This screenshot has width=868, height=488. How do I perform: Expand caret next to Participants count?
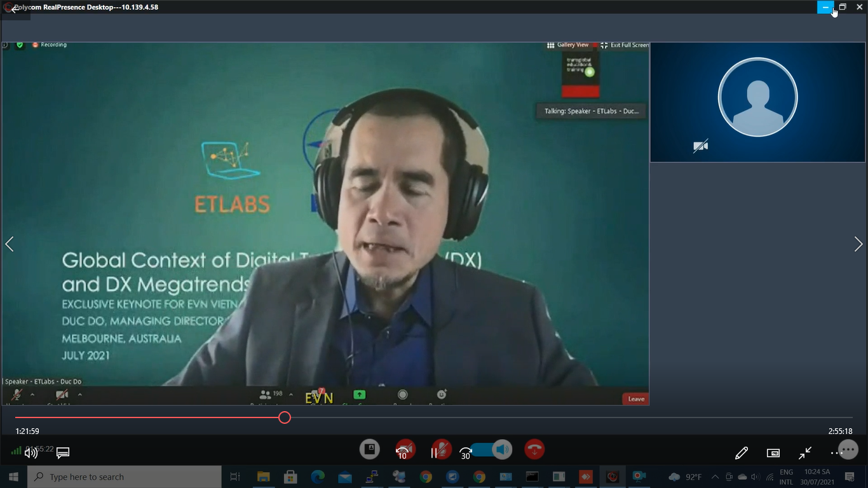point(291,395)
